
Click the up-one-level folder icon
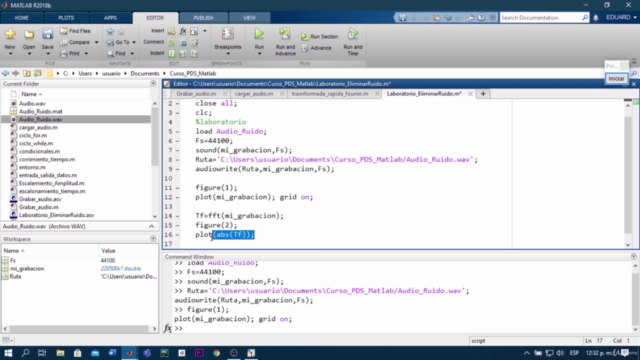(x=27, y=73)
